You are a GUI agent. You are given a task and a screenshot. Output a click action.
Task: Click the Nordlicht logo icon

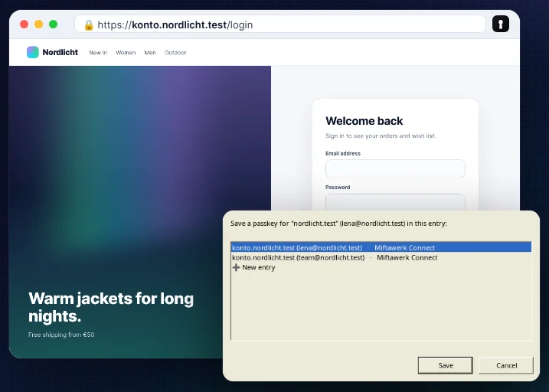click(33, 52)
